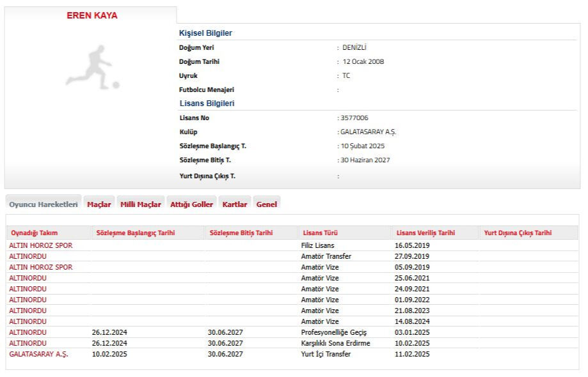This screenshot has width=588, height=377.
Task: Click the Oynadığı Takım column header
Action: [x=35, y=233]
